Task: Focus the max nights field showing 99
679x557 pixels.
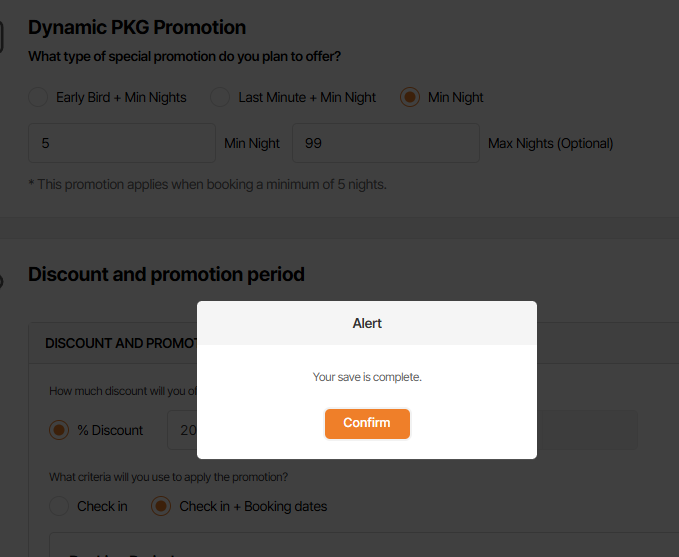Action: pos(386,143)
